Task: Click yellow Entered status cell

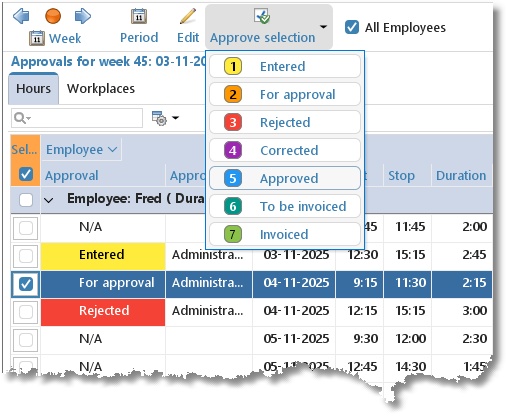Action: [x=103, y=256]
